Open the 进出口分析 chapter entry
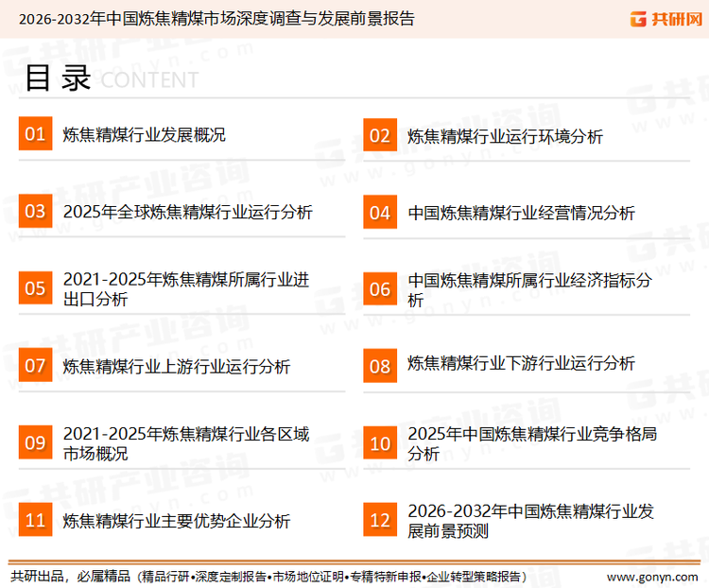 pyautogui.click(x=185, y=289)
